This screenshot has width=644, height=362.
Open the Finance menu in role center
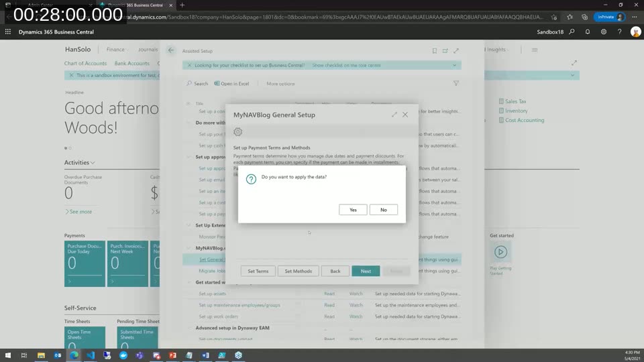[115, 49]
